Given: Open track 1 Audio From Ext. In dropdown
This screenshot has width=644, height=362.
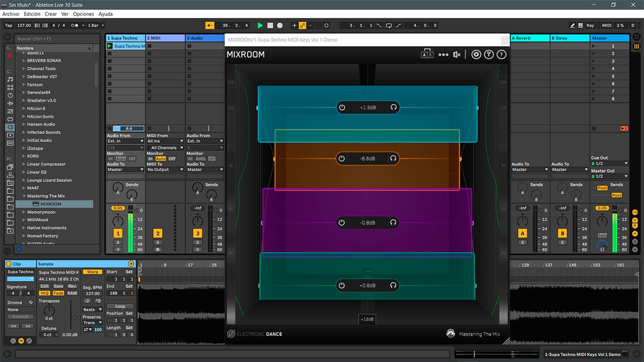Looking at the screenshot, I should (126, 142).
